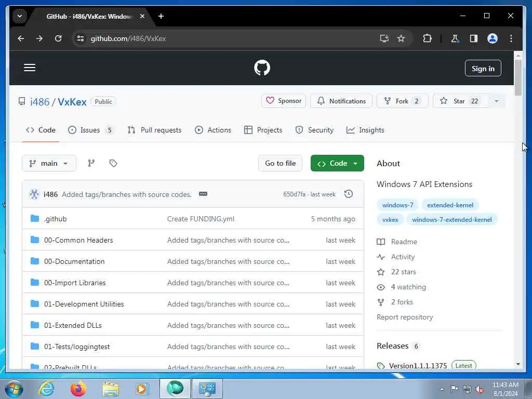The width and height of the screenshot is (532, 399).
Task: Click the Chrome Labs flask icon
Action: pyautogui.click(x=455, y=38)
